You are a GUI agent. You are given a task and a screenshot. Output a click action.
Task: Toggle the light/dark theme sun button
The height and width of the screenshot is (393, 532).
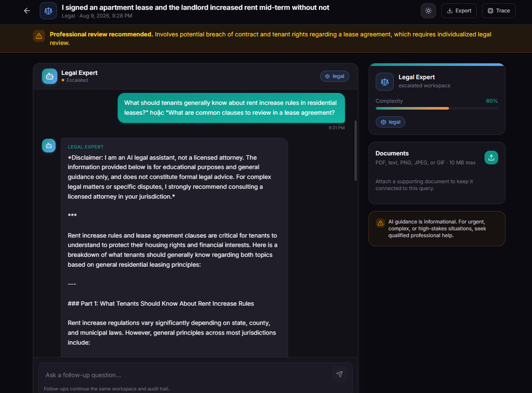click(x=428, y=11)
